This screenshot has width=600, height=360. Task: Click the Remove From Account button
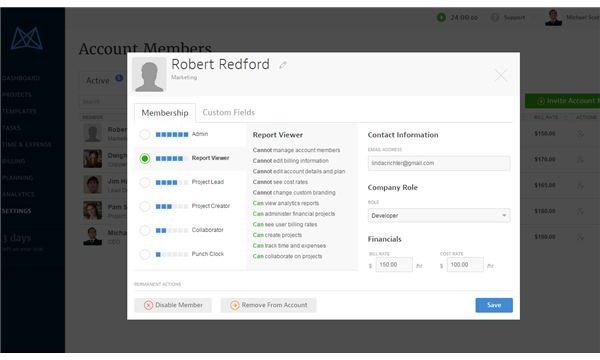[268, 305]
